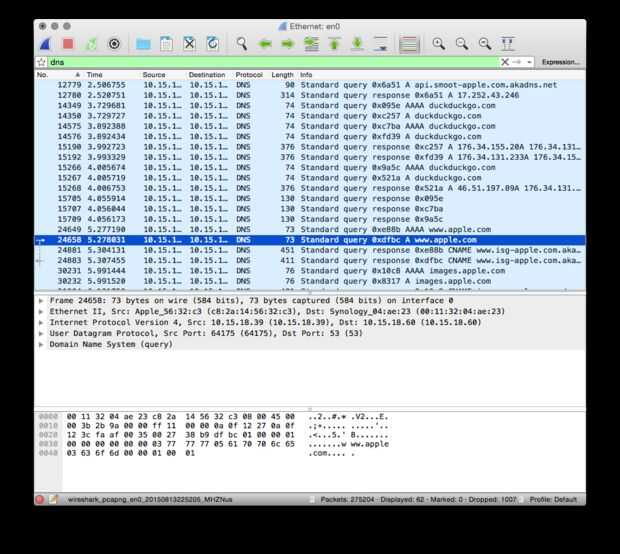This screenshot has width=620, height=554.
Task: Expand the Domain Name System (query) section
Action: [x=41, y=345]
